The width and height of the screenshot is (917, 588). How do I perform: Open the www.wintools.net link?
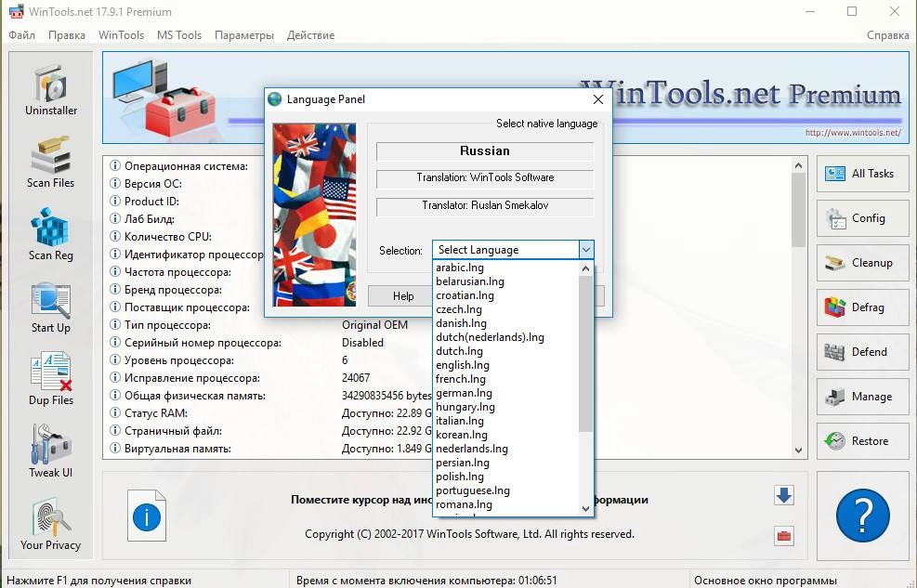pos(853,133)
